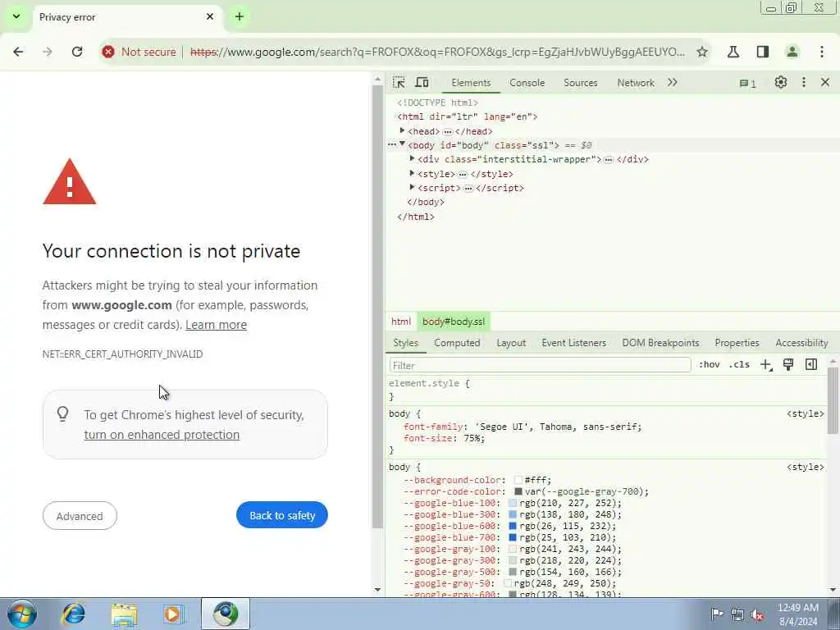Expand the script element node

(412, 187)
